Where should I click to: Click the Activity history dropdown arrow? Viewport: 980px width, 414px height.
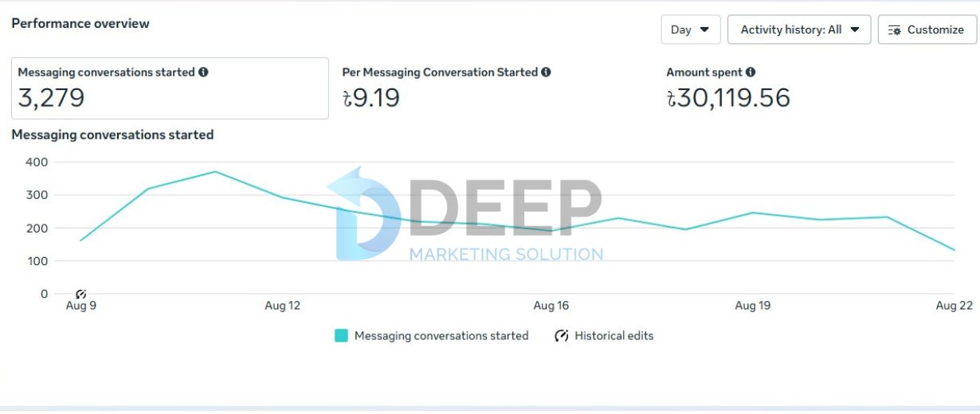855,29
